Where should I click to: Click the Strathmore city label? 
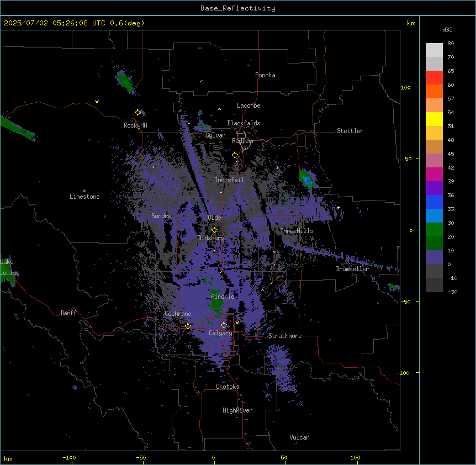pos(285,336)
